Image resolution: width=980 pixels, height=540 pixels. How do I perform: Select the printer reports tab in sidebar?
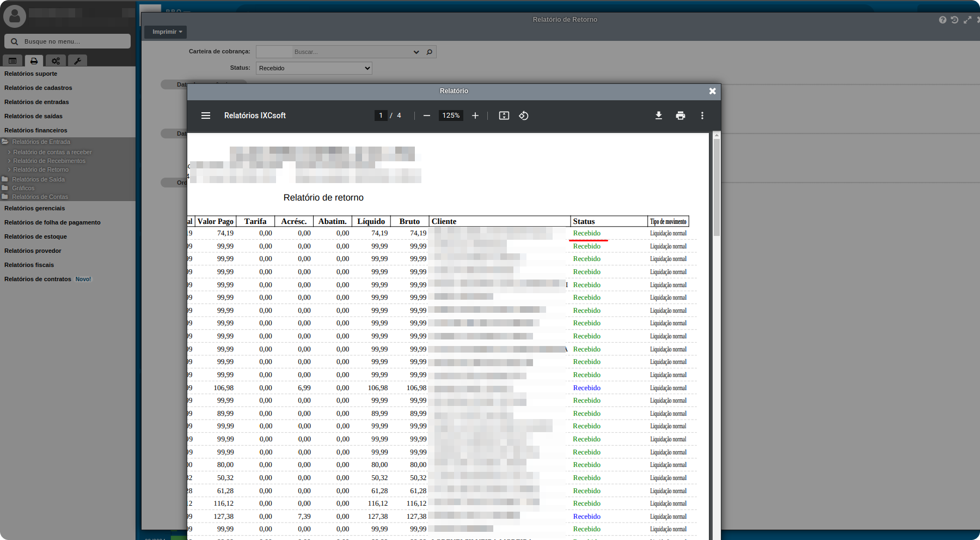pos(34,61)
